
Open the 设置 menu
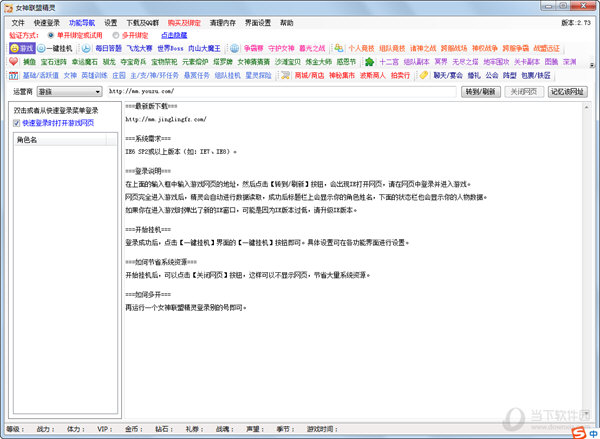tap(111, 23)
